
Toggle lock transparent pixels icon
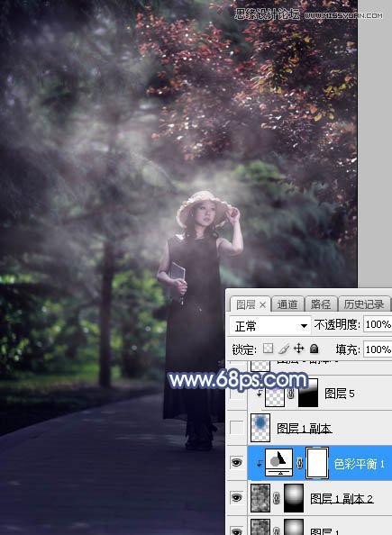269,349
